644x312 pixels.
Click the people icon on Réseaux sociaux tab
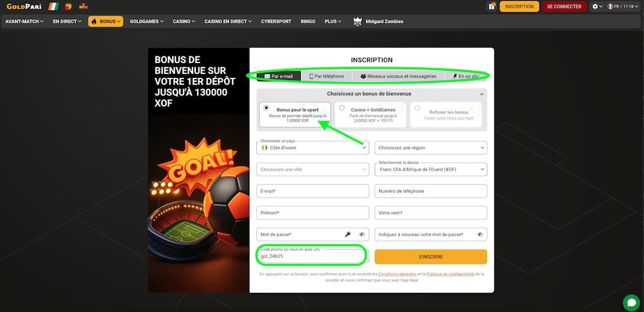(363, 77)
